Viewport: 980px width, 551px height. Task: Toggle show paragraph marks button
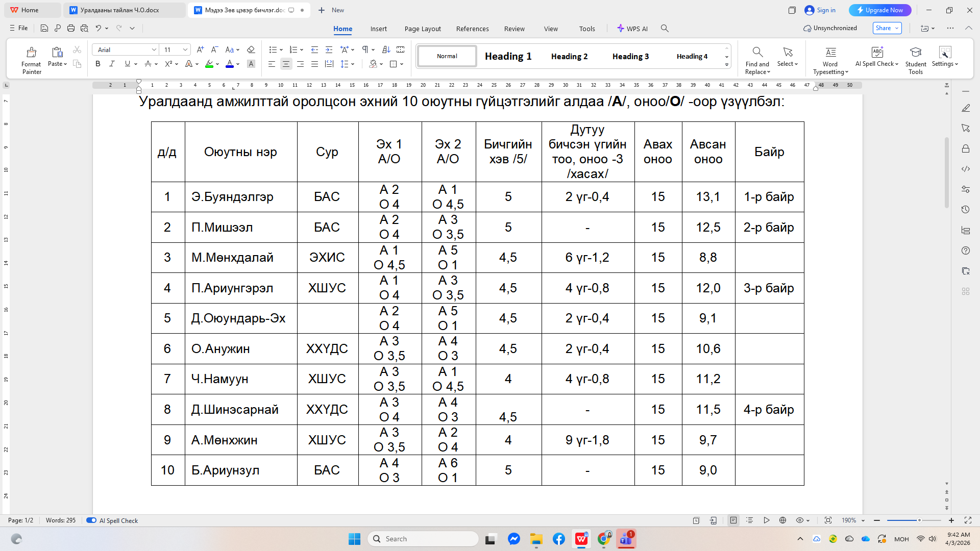coord(365,49)
